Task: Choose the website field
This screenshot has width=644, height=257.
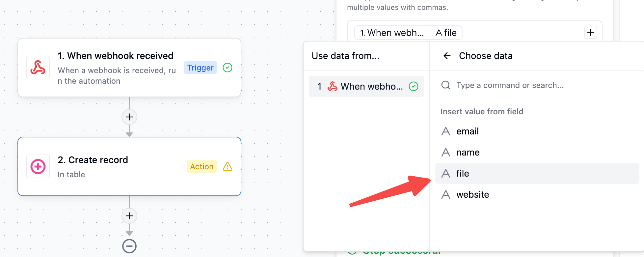Action: pos(472,194)
